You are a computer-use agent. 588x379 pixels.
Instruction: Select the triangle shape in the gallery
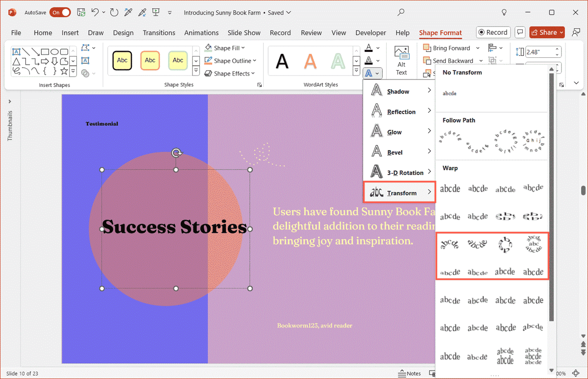(x=16, y=61)
